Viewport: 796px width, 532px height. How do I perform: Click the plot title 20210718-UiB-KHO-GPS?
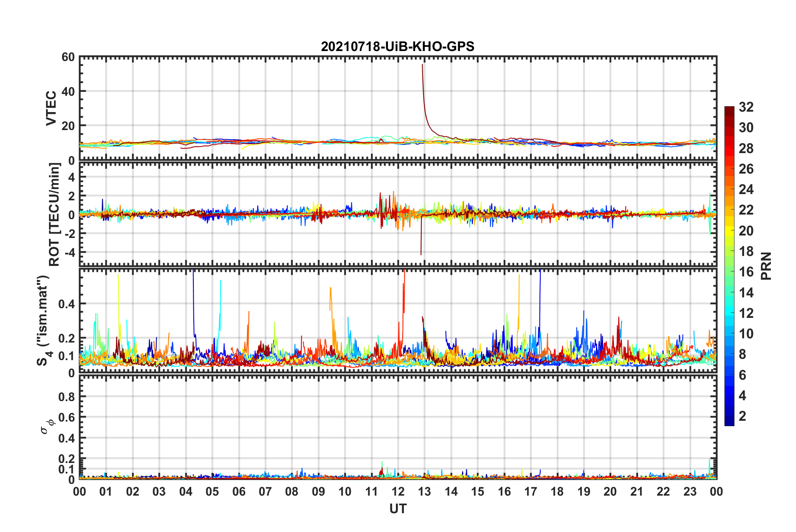[x=398, y=46]
